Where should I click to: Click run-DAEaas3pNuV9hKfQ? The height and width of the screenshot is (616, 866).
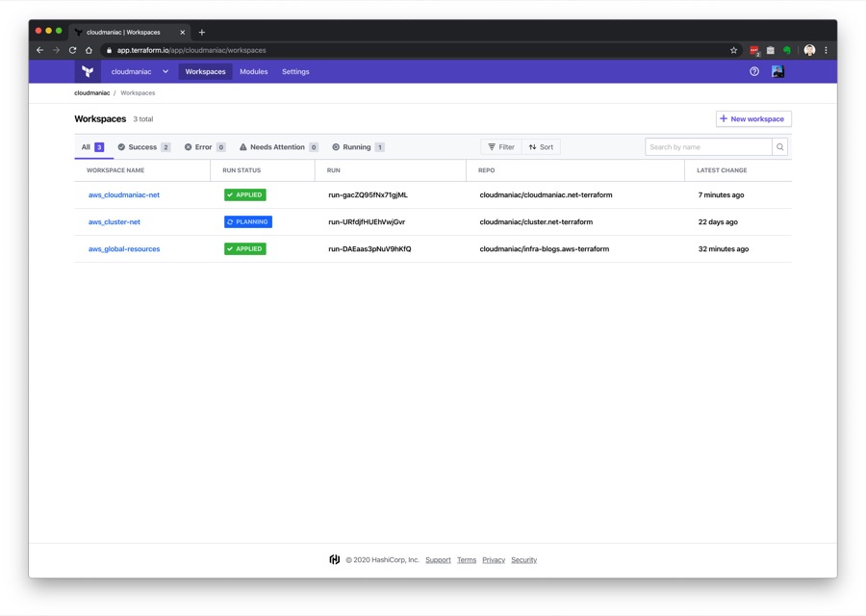tap(369, 249)
